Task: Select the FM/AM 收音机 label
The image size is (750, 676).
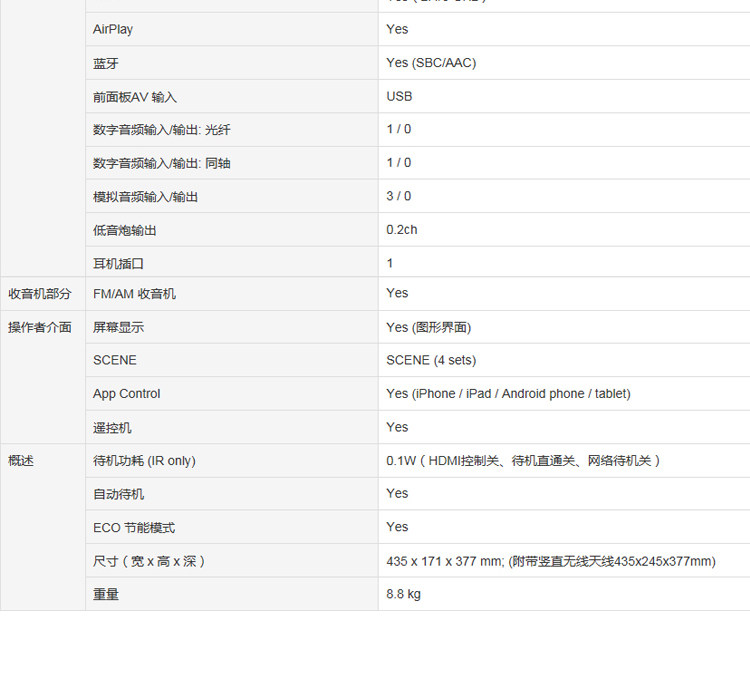Action: [x=134, y=294]
